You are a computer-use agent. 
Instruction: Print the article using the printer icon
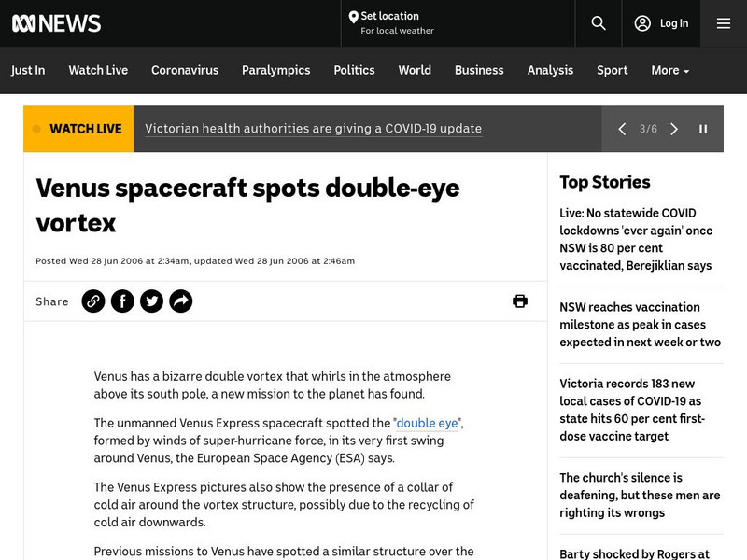[x=520, y=301]
